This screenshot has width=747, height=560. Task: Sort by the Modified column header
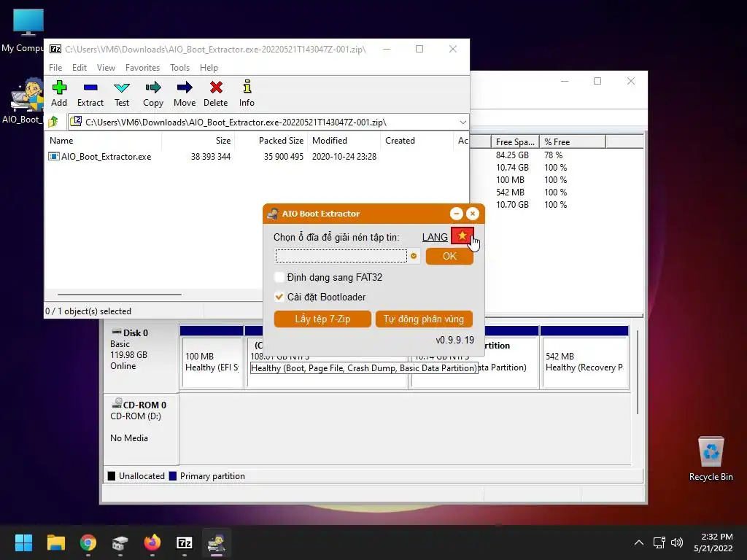[x=344, y=141]
